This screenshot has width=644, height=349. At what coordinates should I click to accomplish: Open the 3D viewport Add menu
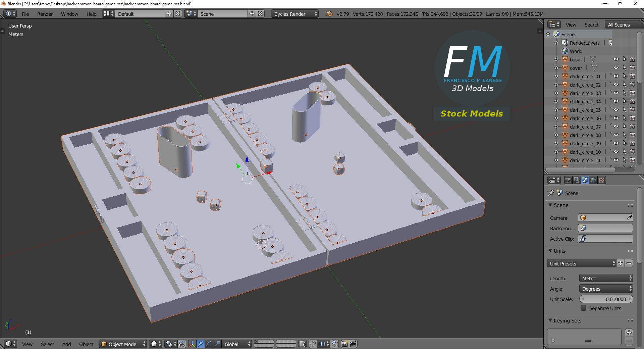tap(66, 344)
